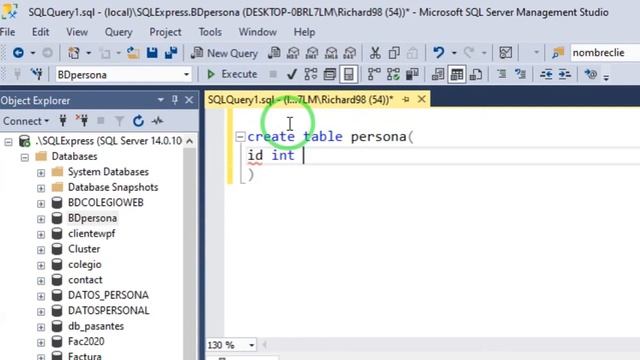The height and width of the screenshot is (360, 640).
Task: Click the nombreclie search field
Action: [604, 53]
